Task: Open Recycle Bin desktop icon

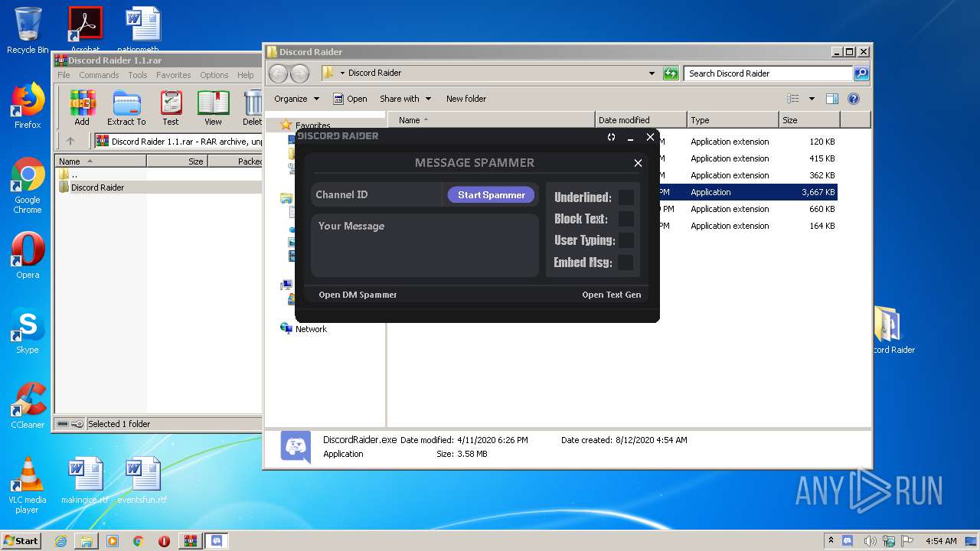Action: coord(28,31)
